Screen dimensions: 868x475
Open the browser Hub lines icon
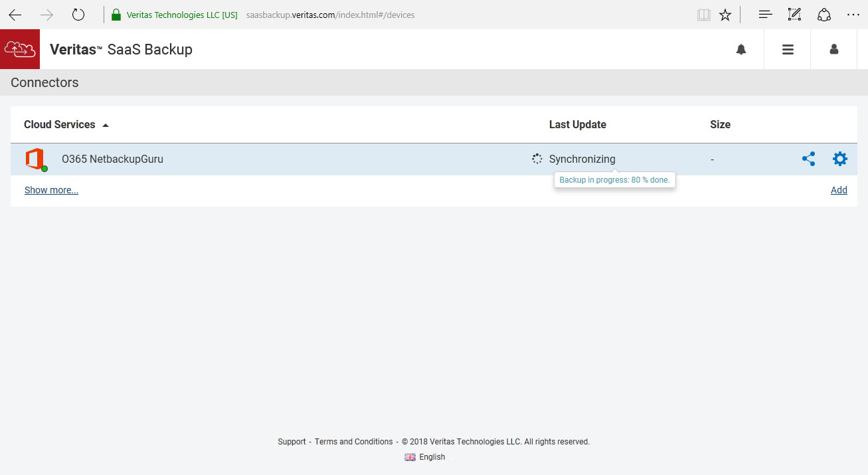coord(766,15)
